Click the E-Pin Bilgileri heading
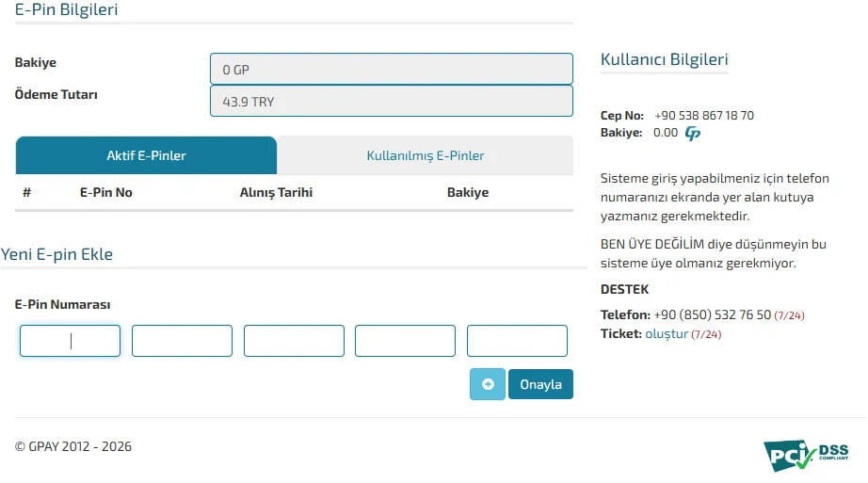Viewport: 868px width, 483px height. 67,9
